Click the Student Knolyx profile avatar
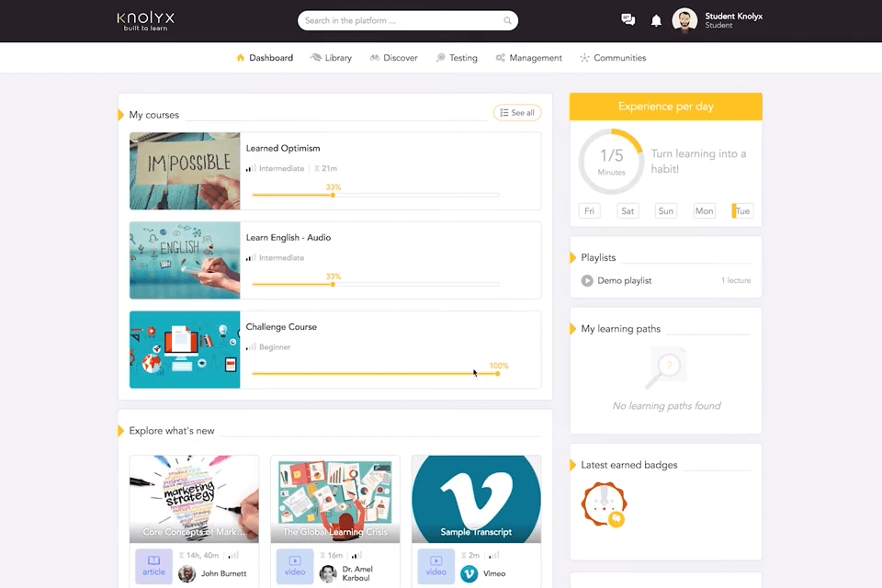The image size is (882, 588). 684,21
